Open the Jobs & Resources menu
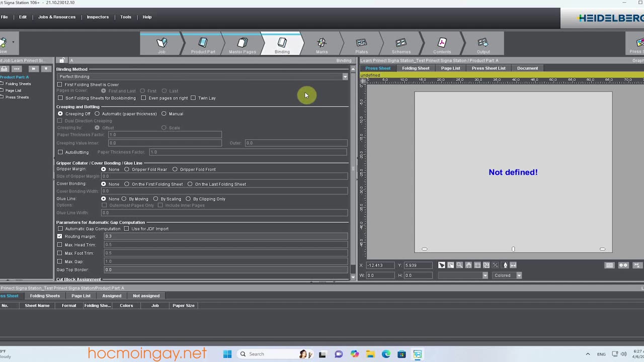The height and width of the screenshot is (362, 644). (x=57, y=17)
